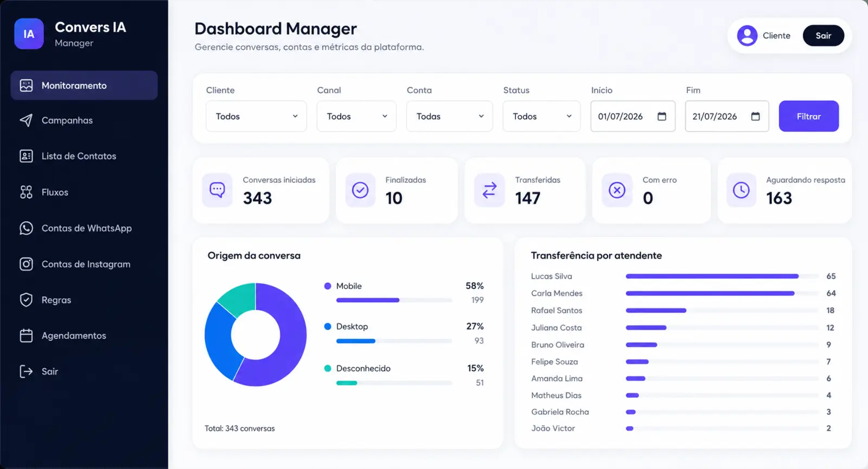Click the Fim date field 21/07/2026
Screen dimensions: 868x469
pyautogui.click(x=726, y=116)
